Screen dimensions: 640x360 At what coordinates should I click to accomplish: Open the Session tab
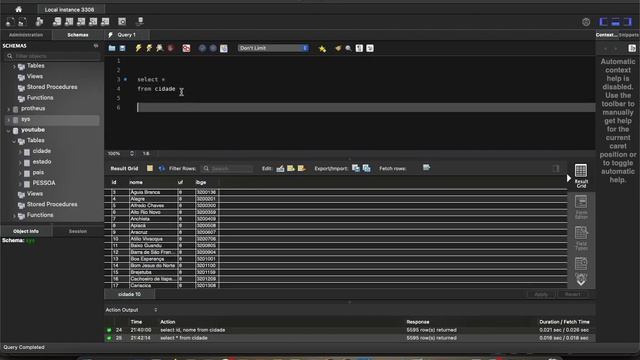point(78,231)
